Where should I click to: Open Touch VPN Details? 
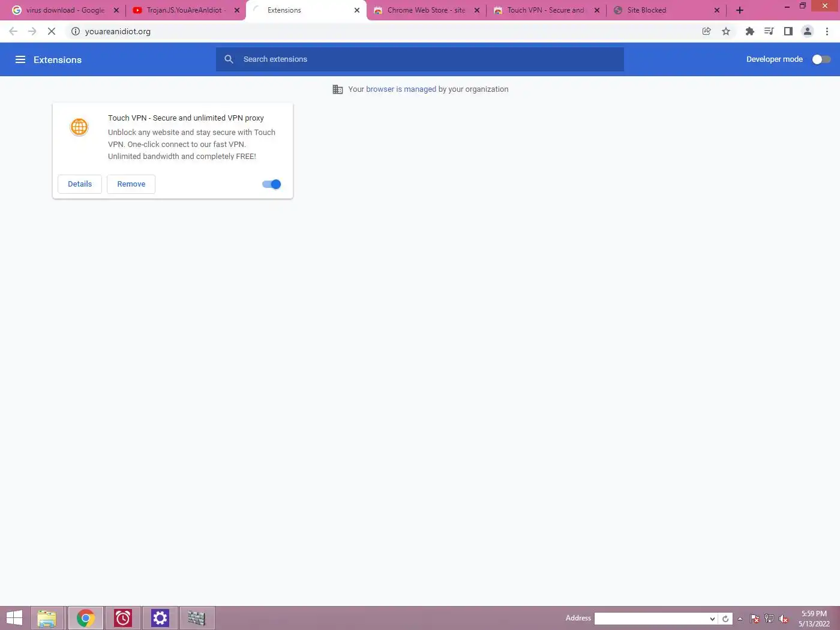coord(80,184)
